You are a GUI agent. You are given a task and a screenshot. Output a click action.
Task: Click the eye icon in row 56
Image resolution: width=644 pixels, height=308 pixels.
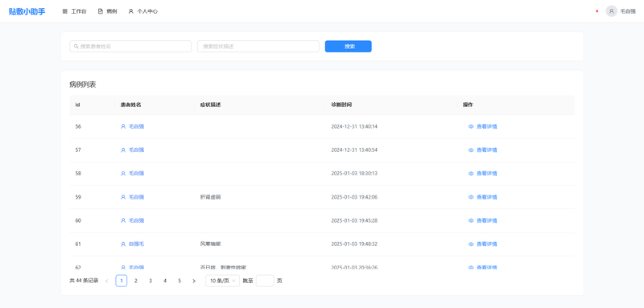tap(471, 127)
